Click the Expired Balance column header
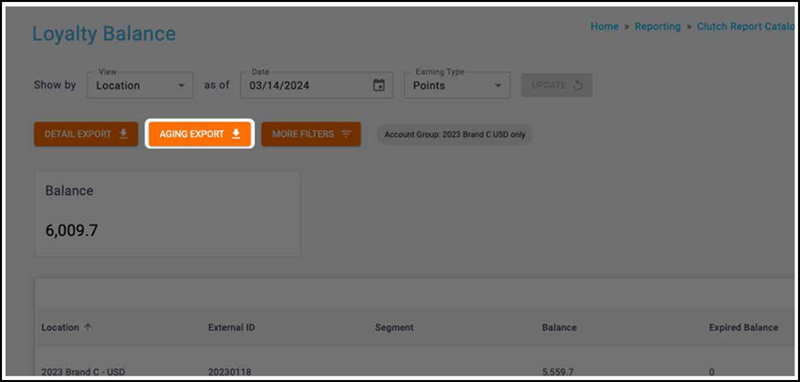The image size is (800, 382). [x=743, y=327]
